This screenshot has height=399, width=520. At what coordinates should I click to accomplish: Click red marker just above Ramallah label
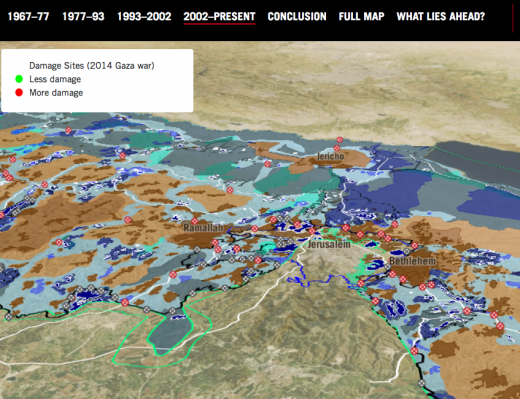click(x=195, y=221)
